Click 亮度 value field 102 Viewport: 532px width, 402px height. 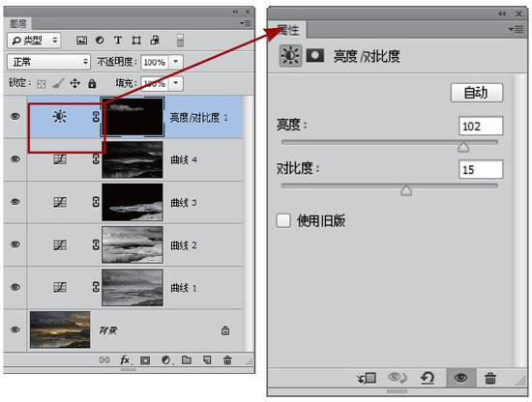point(481,126)
